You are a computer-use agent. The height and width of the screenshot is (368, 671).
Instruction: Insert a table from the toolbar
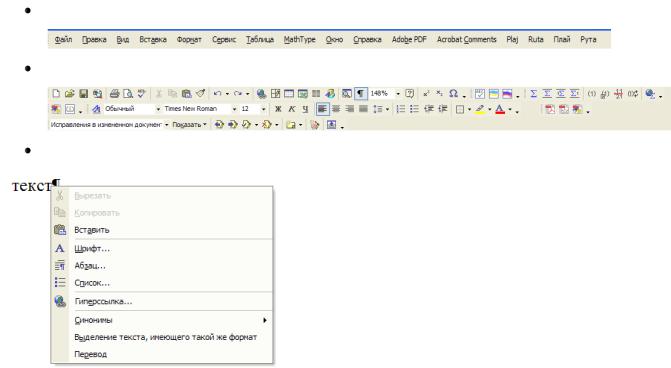[289, 93]
